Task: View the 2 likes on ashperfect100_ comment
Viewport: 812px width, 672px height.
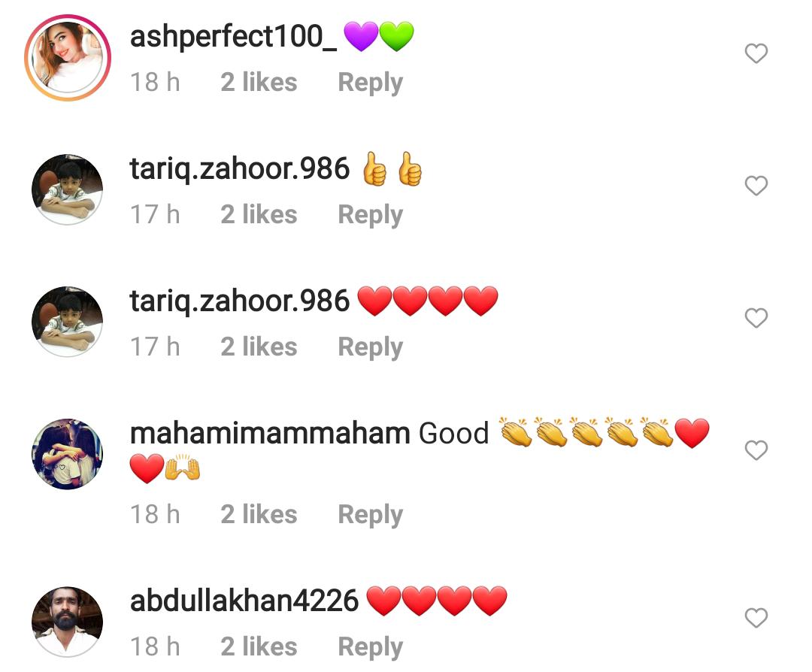Action: (259, 83)
